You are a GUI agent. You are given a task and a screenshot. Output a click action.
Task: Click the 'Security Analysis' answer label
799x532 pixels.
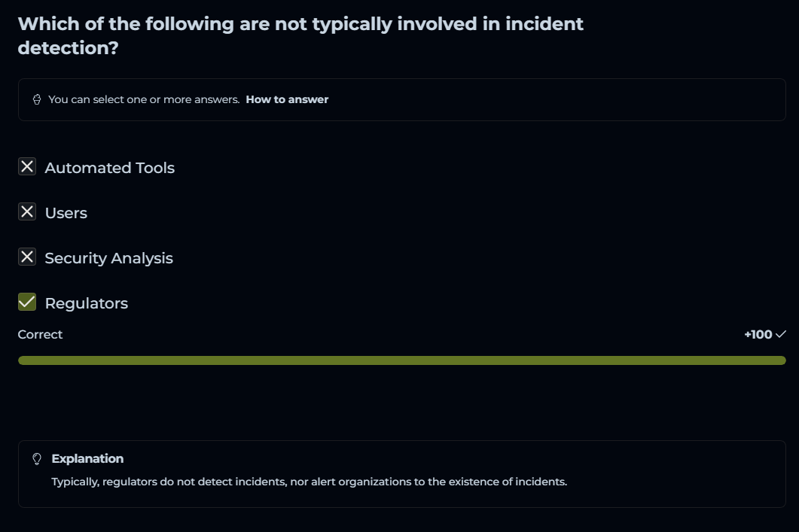[109, 258]
